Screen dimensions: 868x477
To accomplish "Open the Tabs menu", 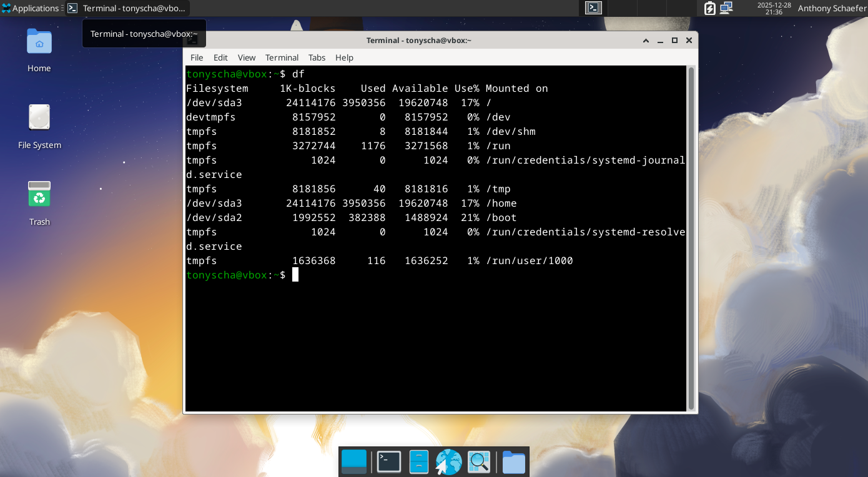I will point(317,57).
